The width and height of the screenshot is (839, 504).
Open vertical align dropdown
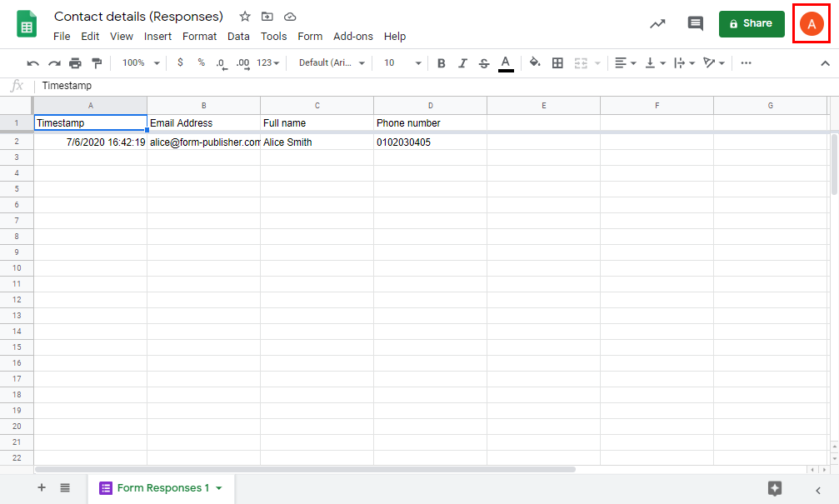tap(655, 63)
